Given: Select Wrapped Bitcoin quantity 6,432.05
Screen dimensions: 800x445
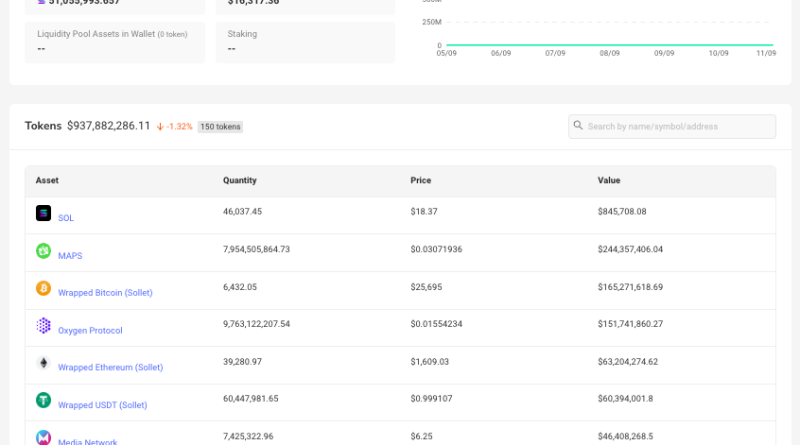Looking at the screenshot, I should tap(240, 287).
